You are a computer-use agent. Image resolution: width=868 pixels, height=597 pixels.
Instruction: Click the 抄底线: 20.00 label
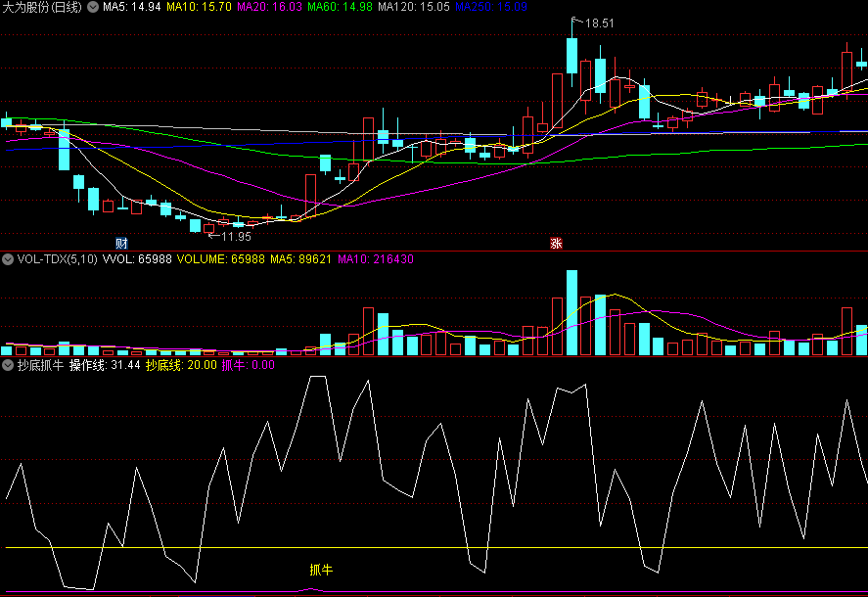181,365
